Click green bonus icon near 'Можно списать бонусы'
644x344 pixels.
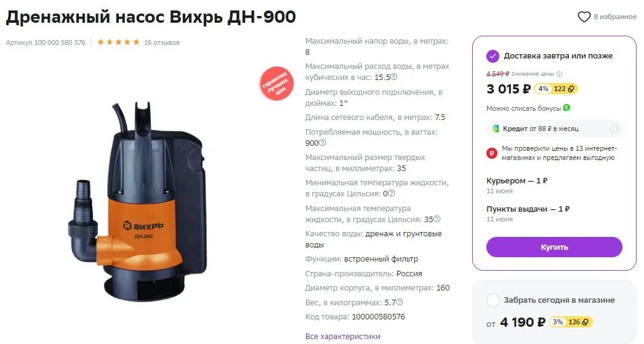[567, 108]
